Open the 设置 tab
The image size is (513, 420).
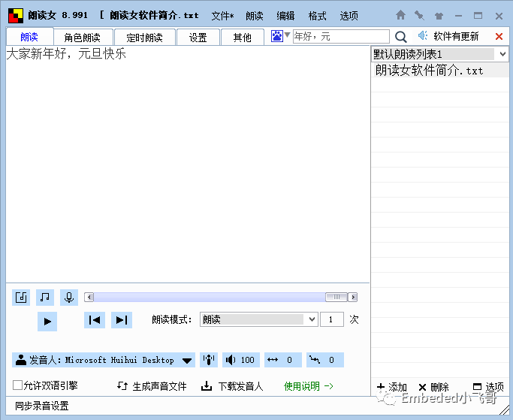pos(198,38)
